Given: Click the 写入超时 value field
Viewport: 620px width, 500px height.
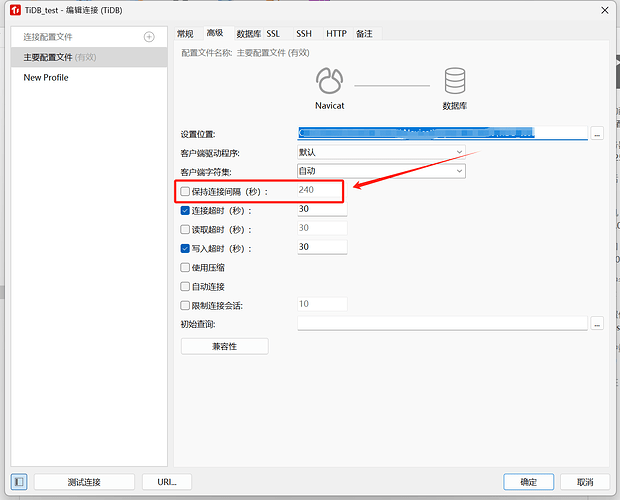Looking at the screenshot, I should point(322,247).
